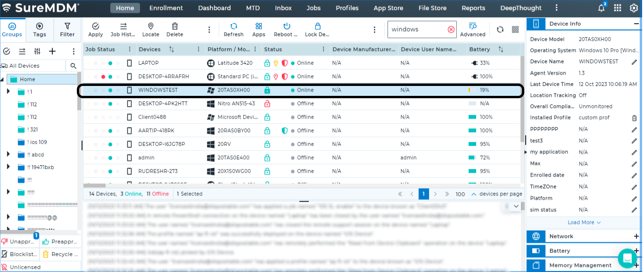Open the Job Status column options menu

[x=130, y=49]
